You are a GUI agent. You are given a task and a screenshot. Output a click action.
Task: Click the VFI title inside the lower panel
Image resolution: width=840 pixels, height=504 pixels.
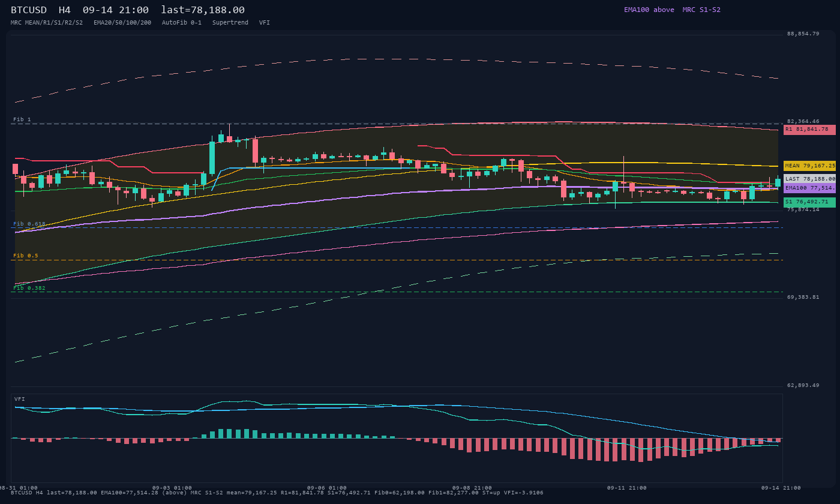click(x=20, y=399)
